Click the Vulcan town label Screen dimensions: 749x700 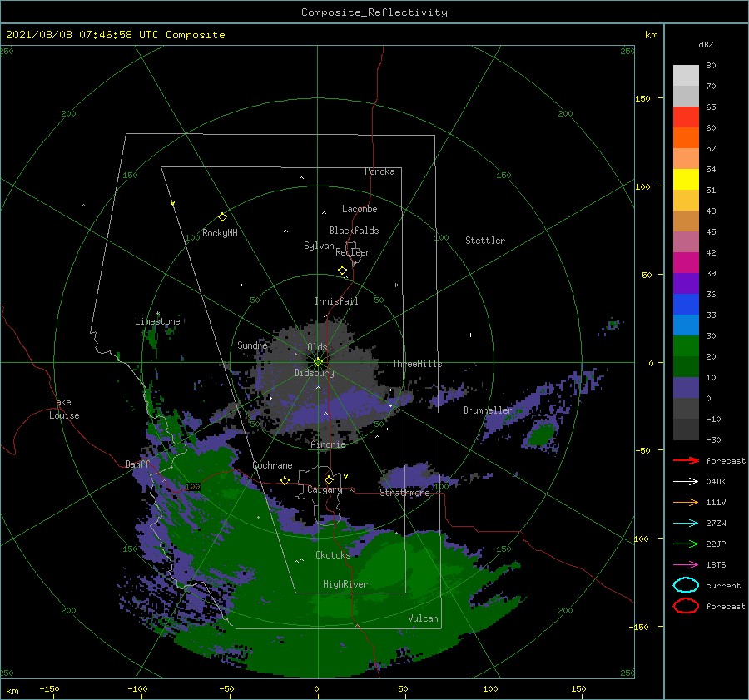pos(423,618)
